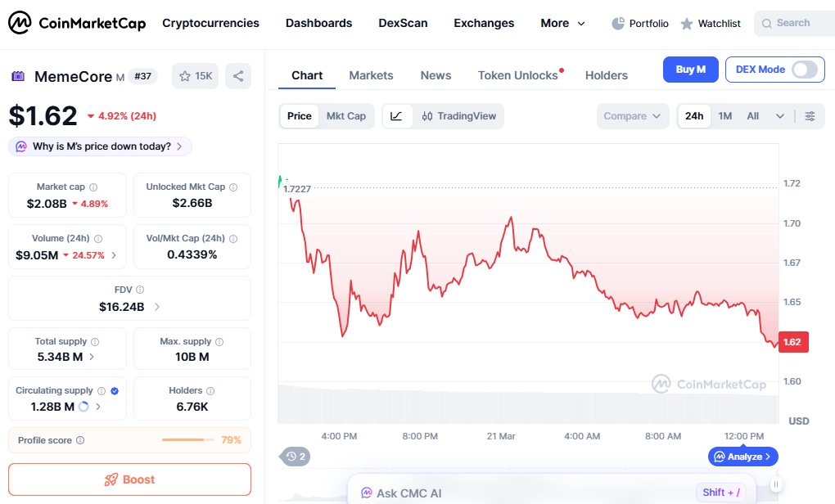
Task: Select the line chart icon
Action: 396,116
